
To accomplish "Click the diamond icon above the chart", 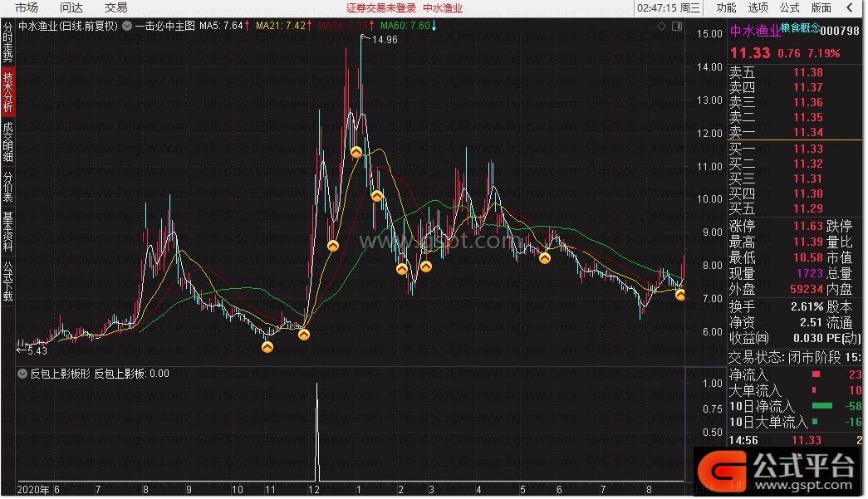I will [x=661, y=26].
